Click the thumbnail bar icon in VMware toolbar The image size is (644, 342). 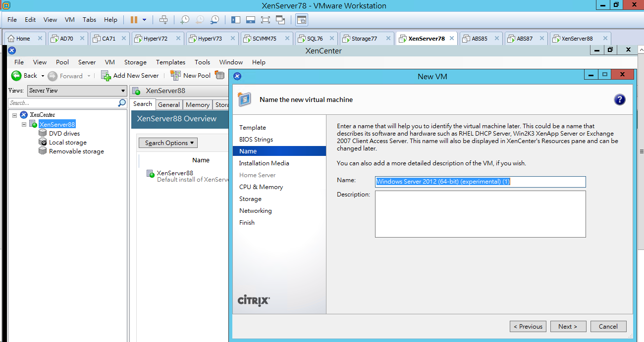[x=251, y=20]
